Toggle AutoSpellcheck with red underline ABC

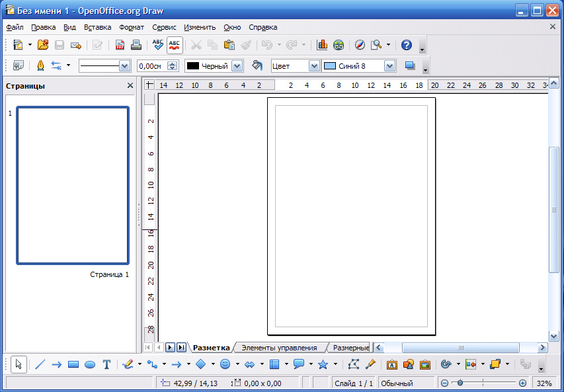pyautogui.click(x=175, y=45)
